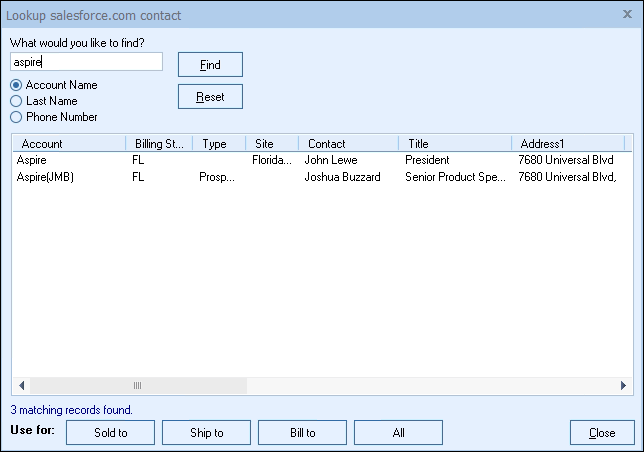The image size is (644, 452).
Task: Use contact for Bill to
Action: coord(302,433)
